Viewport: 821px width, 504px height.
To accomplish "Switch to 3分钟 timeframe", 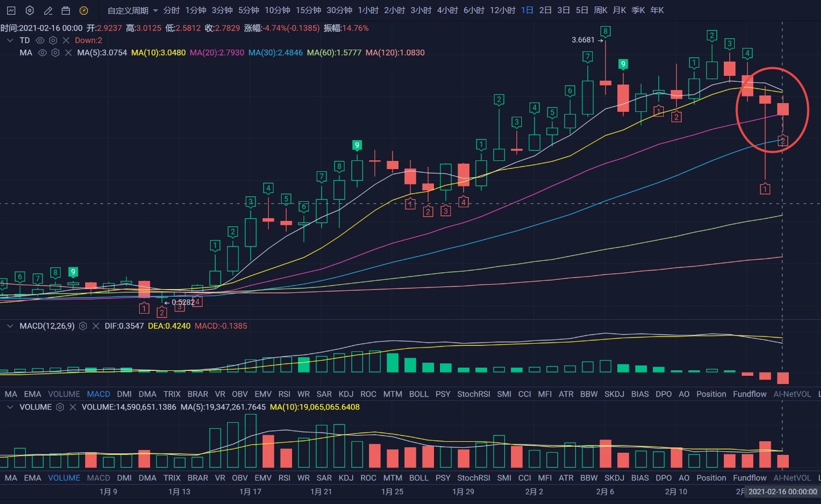I will point(222,10).
